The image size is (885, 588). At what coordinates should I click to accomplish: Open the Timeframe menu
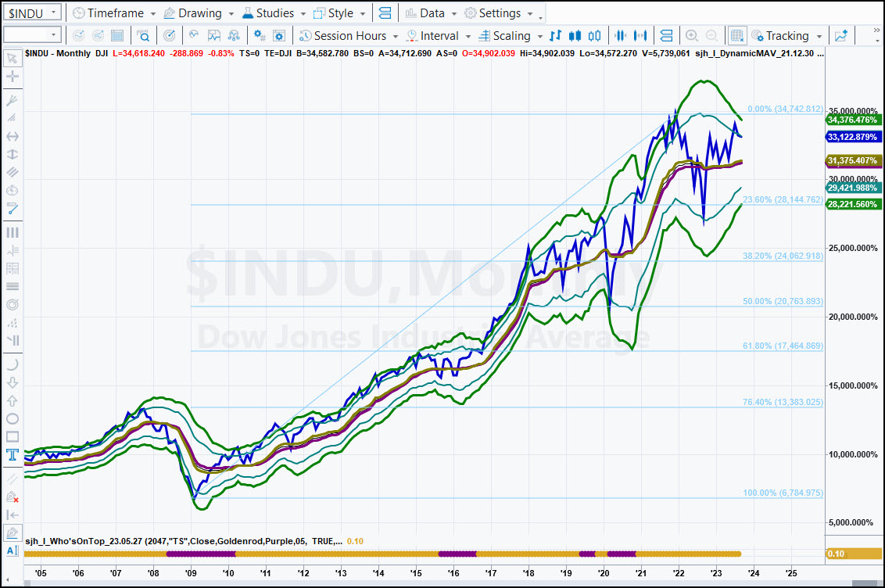(115, 13)
